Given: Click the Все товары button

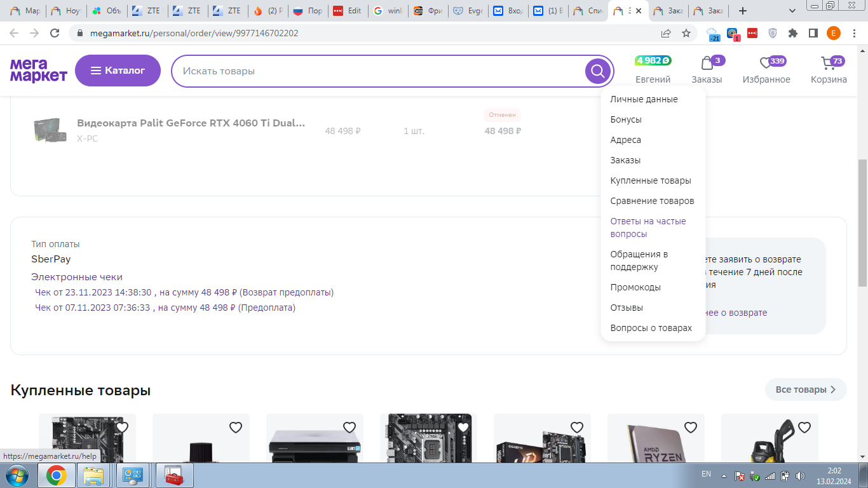Looking at the screenshot, I should coord(806,390).
